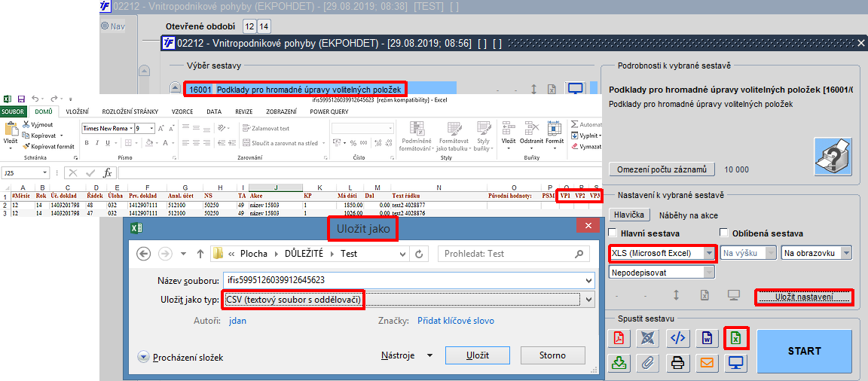868x381 pixels.
Task: Refresh folder in Uložit jako dialog
Action: pyautogui.click(x=419, y=254)
